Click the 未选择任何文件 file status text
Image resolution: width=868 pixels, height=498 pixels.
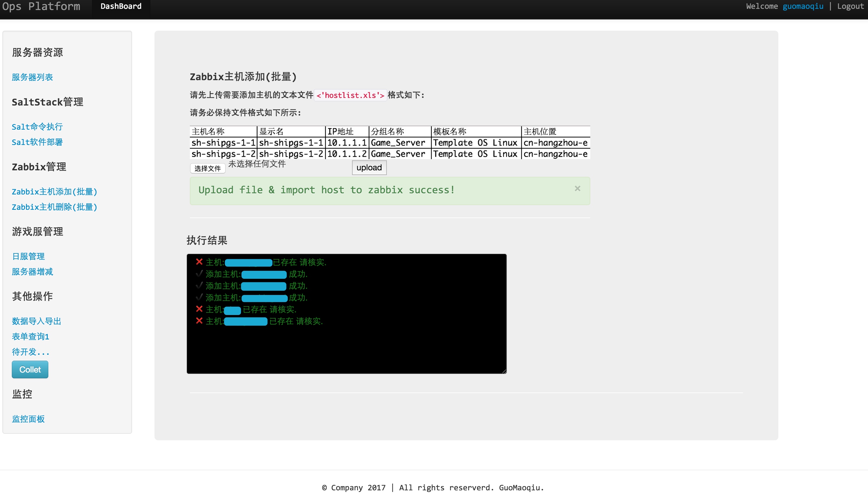[257, 164]
